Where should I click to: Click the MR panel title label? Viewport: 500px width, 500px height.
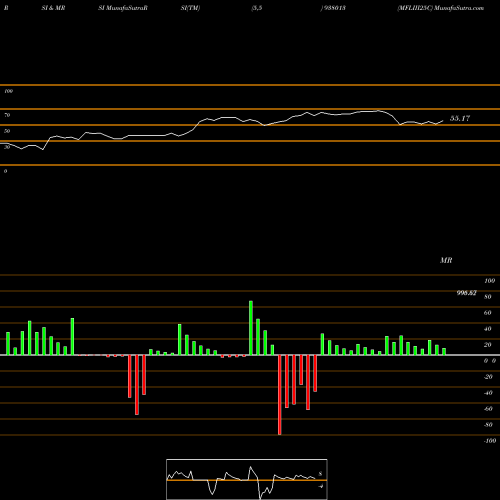(446, 260)
